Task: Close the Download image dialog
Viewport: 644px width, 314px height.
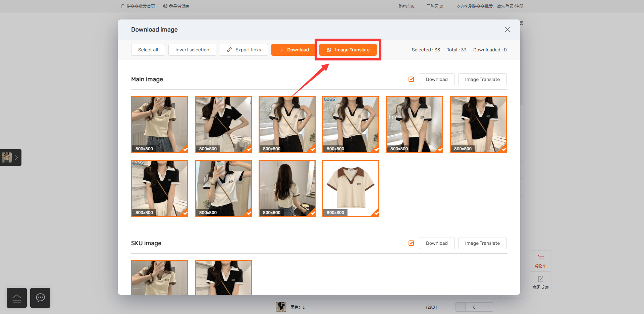Action: [507, 30]
